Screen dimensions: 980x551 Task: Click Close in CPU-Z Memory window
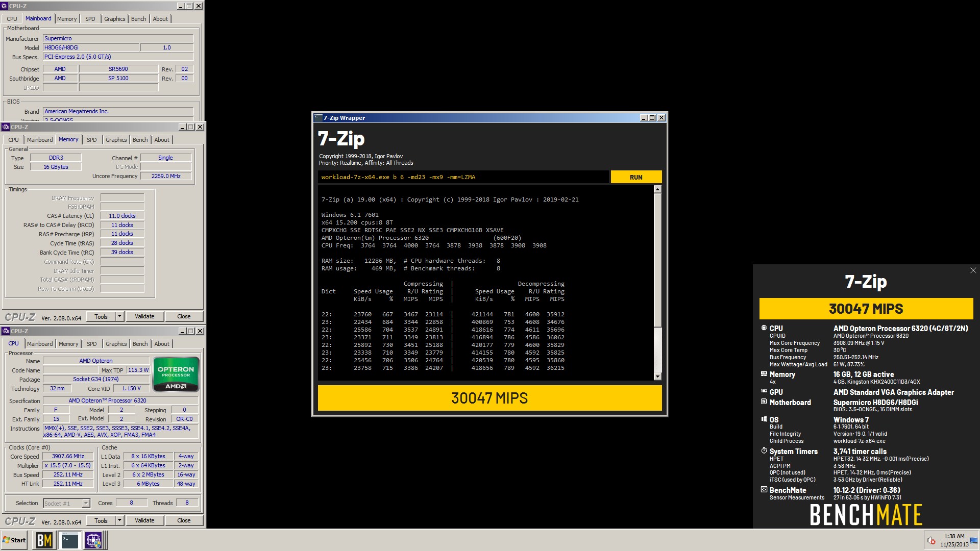184,316
